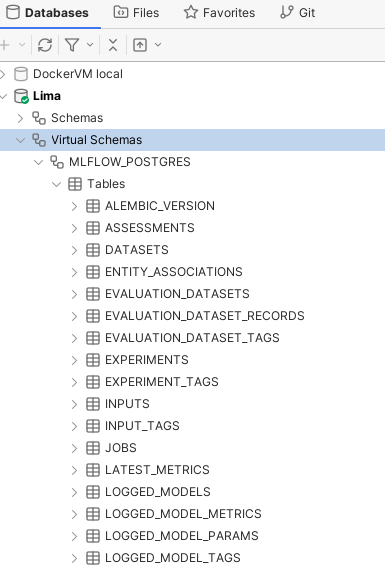Viewport: 385px width, 572px height.
Task: Select the EXPERIMENTS table name
Action: (147, 360)
